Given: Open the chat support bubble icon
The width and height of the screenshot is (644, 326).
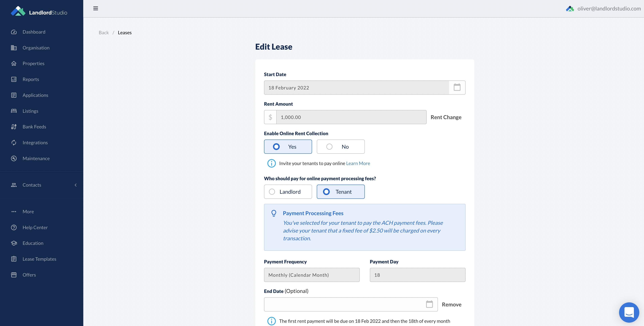Looking at the screenshot, I should pos(629,313).
